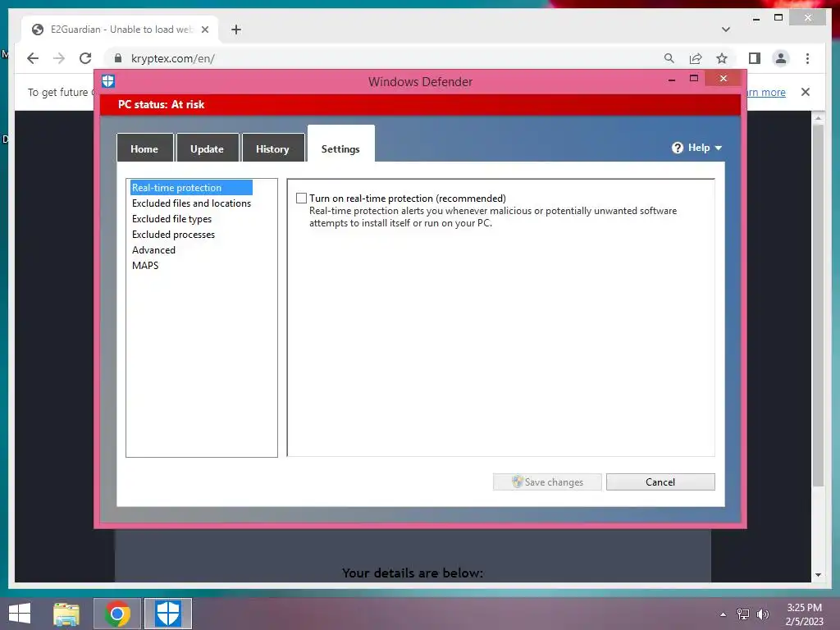Screen dimensions: 840x630
Task: Open the History tab
Action: pos(272,148)
